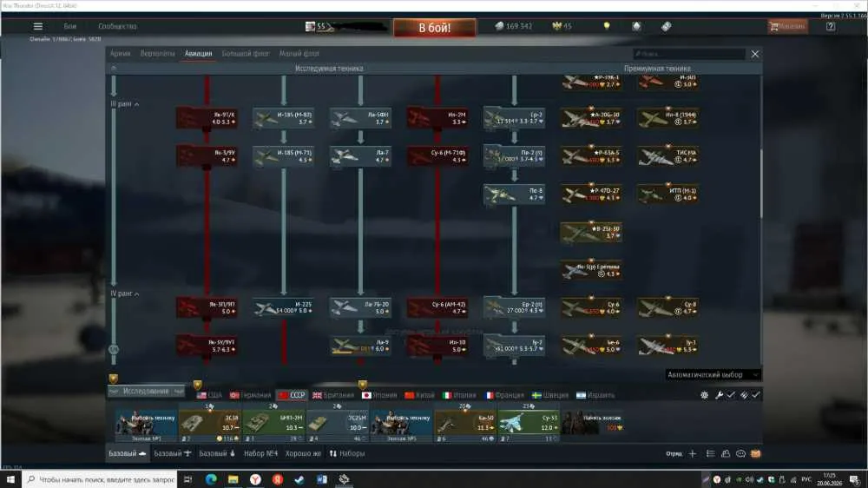The image size is (868, 488).
Task: Select the Як-9Т/К aircraft card
Action: pos(207,118)
